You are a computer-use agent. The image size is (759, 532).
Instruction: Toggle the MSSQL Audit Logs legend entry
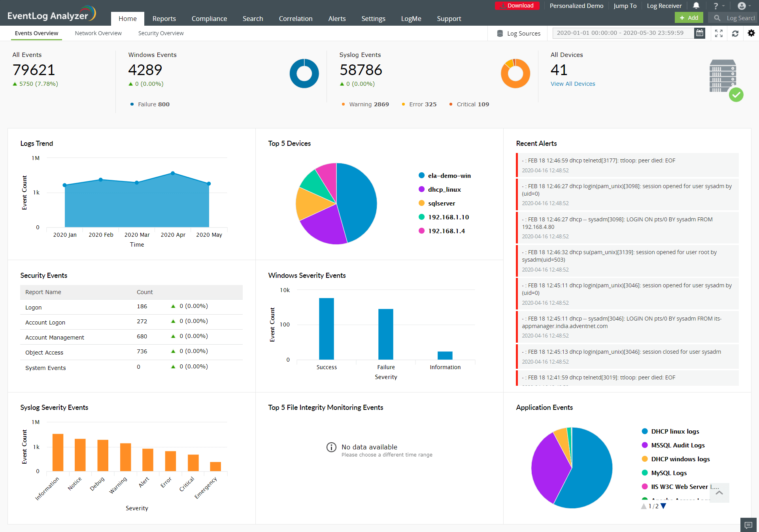[677, 445]
